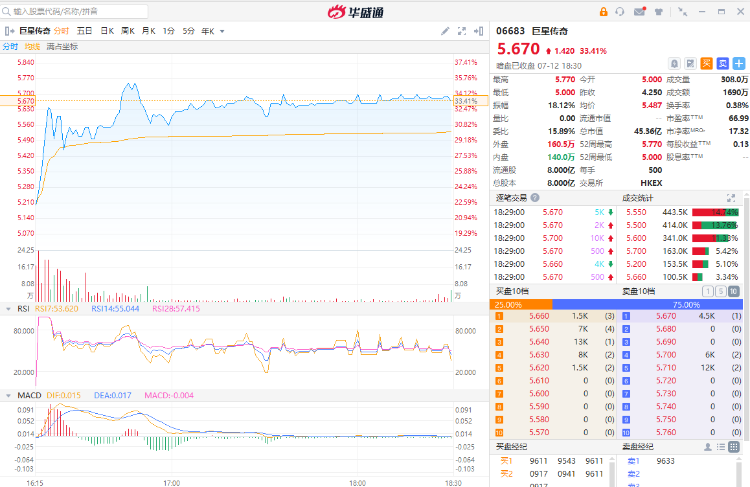Viewport: 750px width, 487px height.
Task: Click the orange 买 (buy) button
Action: point(707,63)
